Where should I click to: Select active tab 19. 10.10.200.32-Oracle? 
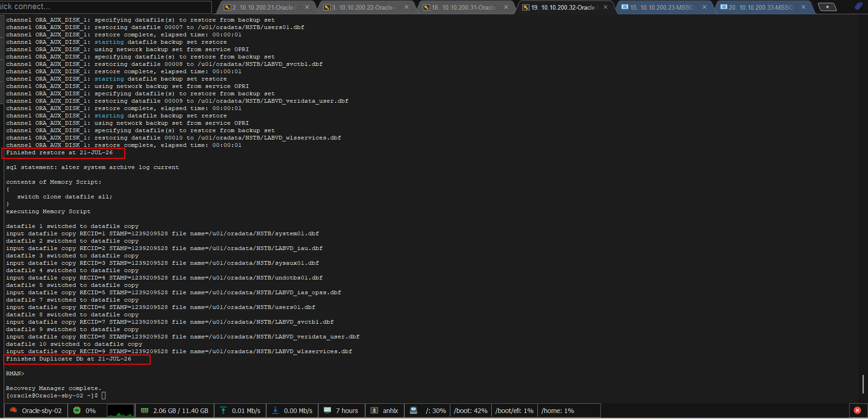tap(565, 7)
